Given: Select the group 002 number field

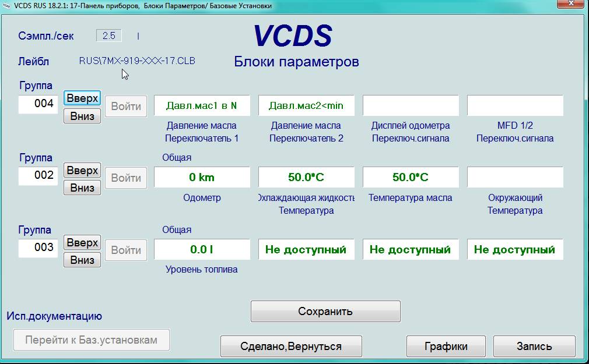Looking at the screenshot, I should point(38,176).
